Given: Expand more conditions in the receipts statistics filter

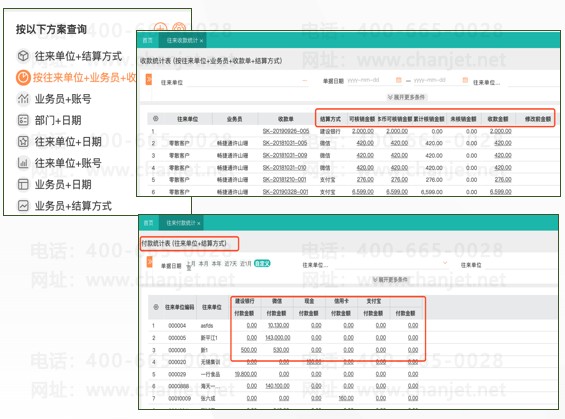Looking at the screenshot, I should pos(406,97).
